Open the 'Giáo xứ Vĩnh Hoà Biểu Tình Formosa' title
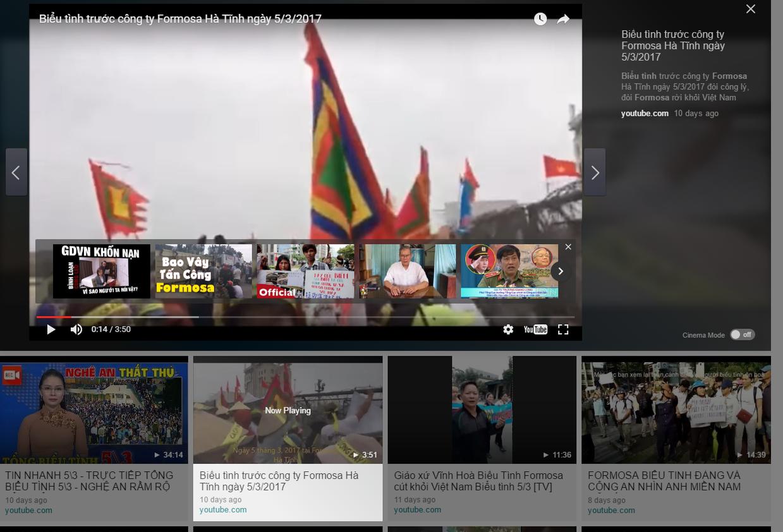 (x=478, y=481)
